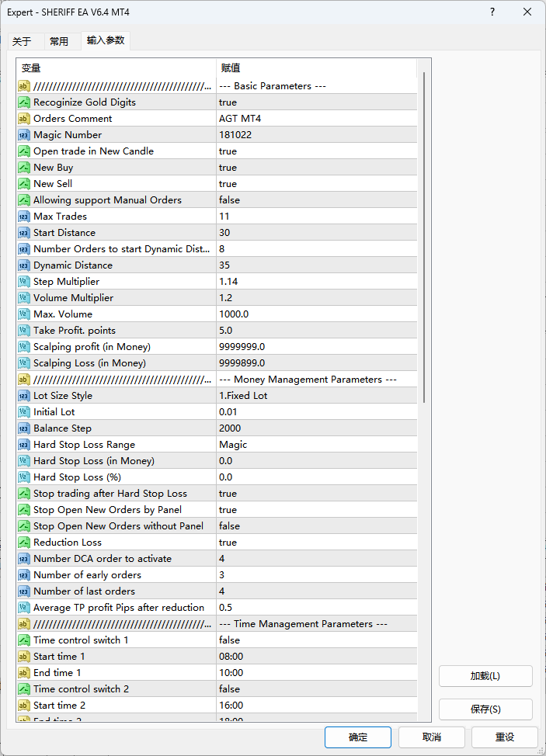Click the Max Trades integer icon
The width and height of the screenshot is (546, 756).
(24, 217)
